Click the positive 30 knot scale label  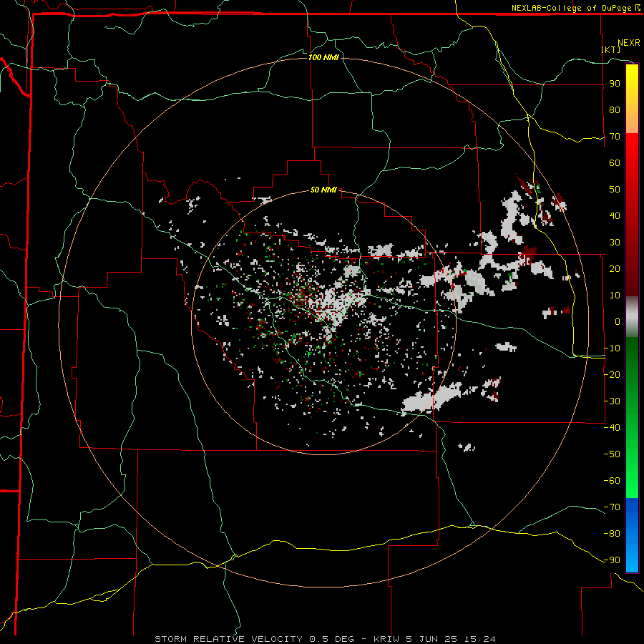click(615, 243)
